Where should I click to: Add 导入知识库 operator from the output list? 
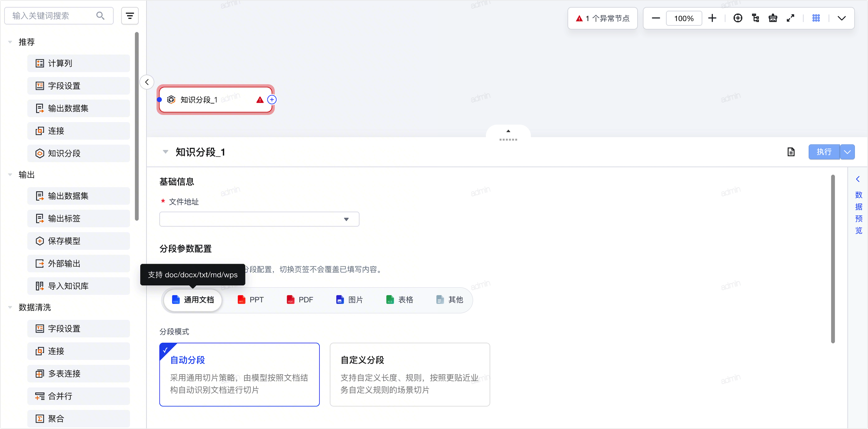pos(79,286)
